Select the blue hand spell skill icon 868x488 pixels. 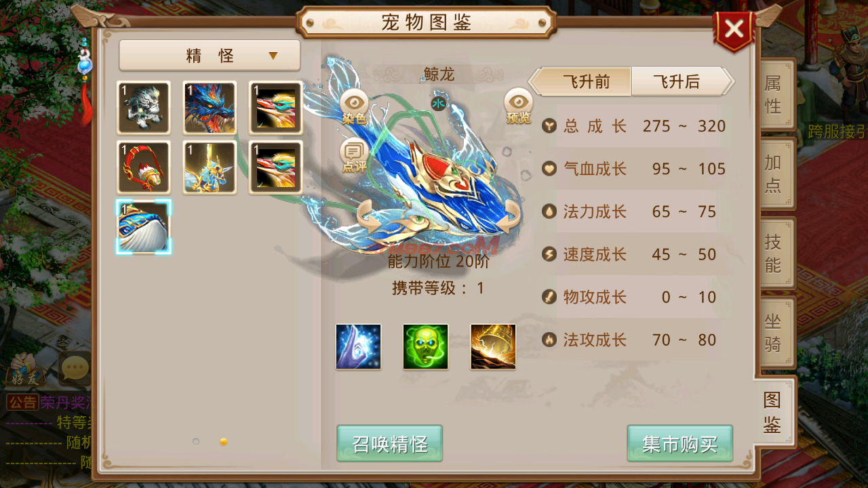tap(358, 346)
